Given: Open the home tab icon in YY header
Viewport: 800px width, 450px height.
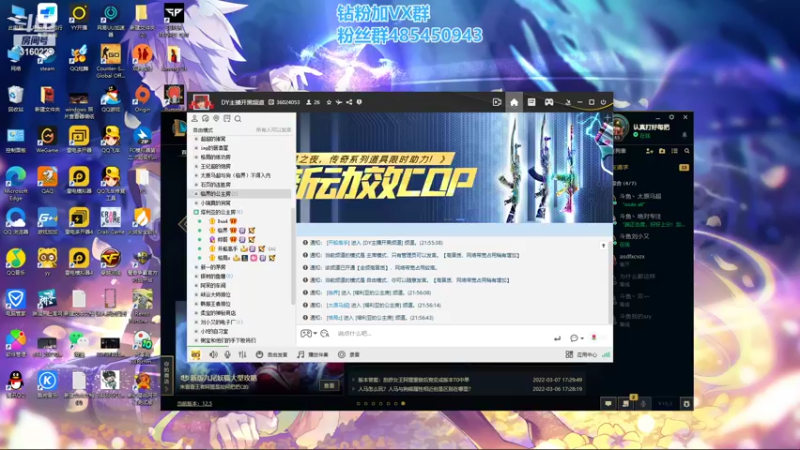Looking at the screenshot, I should [x=514, y=103].
